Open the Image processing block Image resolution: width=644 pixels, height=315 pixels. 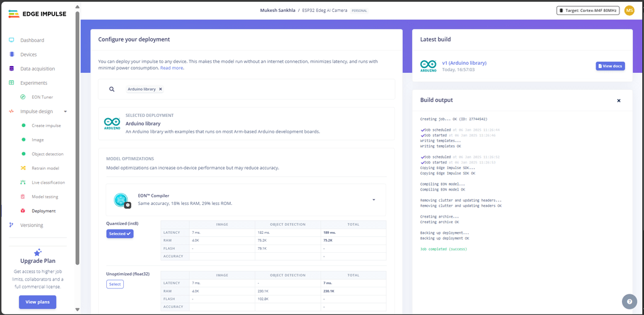coord(38,140)
